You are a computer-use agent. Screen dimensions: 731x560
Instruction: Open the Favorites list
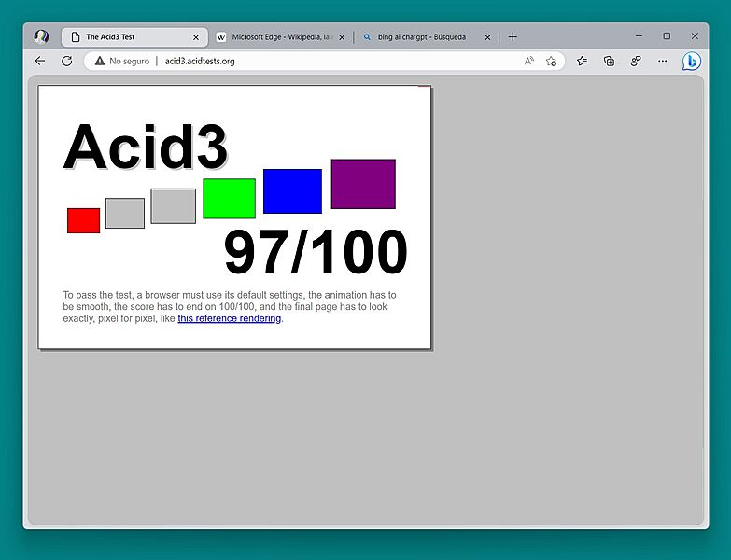[x=582, y=61]
